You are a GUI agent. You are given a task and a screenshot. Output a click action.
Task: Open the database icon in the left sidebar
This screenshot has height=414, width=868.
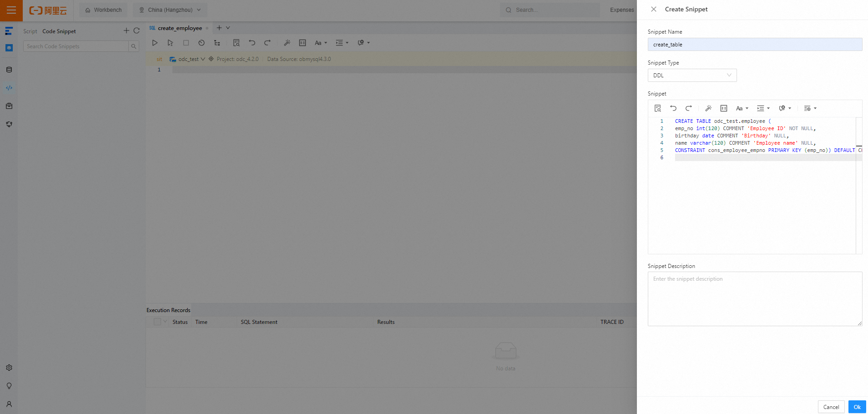pos(9,70)
